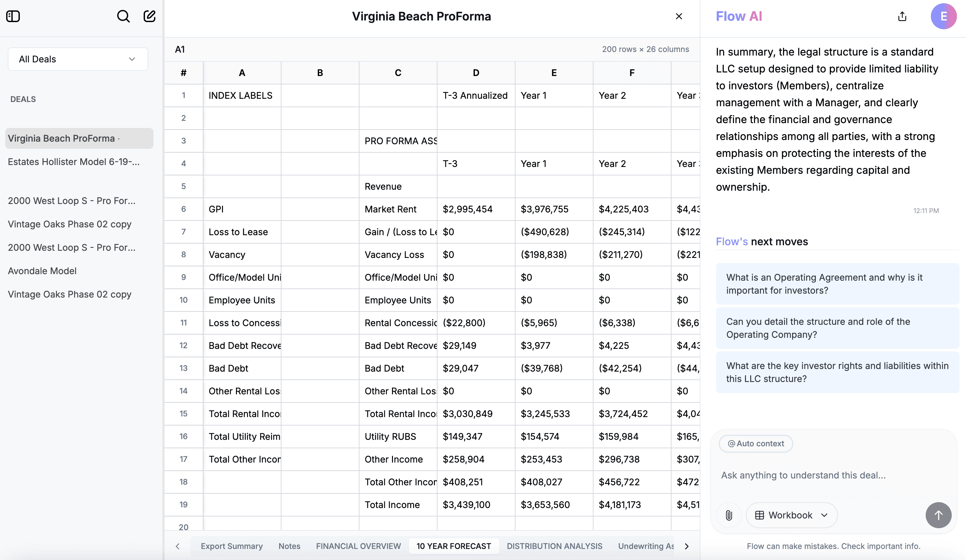Open the DISTRIBUTION ANALYSIS tab

pos(554,546)
